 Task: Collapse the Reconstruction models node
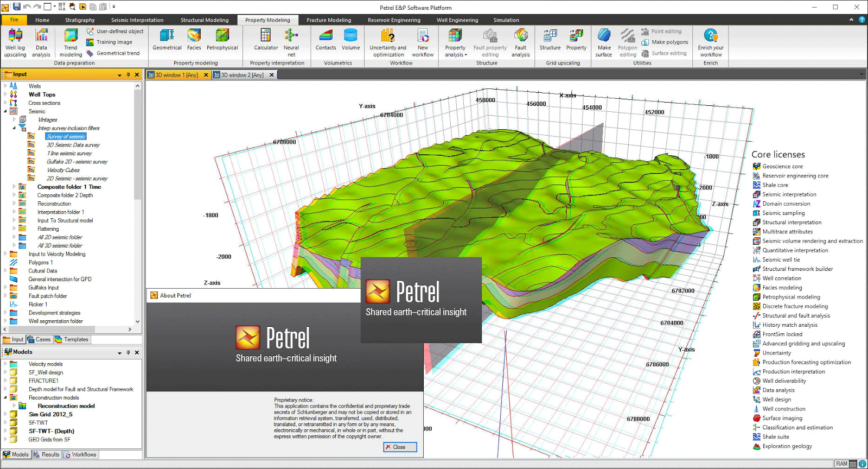5,397
